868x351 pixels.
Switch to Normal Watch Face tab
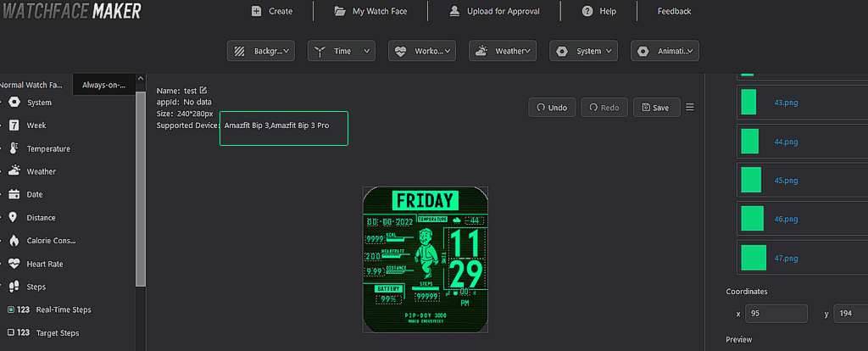[32, 85]
